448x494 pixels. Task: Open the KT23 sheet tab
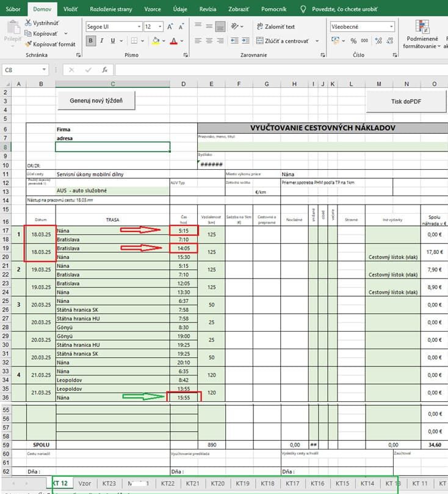(109, 483)
